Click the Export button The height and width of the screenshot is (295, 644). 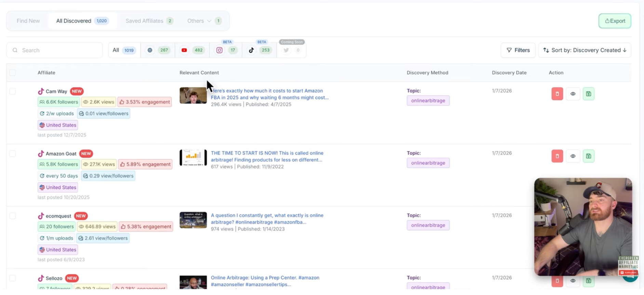click(x=615, y=21)
